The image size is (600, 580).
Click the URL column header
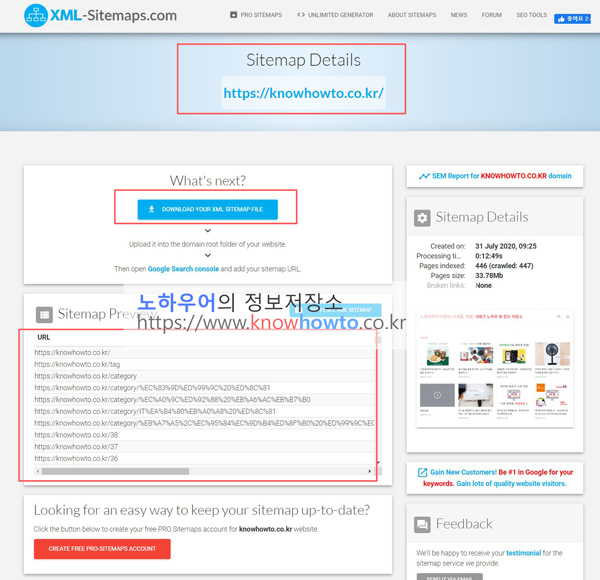[x=44, y=337]
